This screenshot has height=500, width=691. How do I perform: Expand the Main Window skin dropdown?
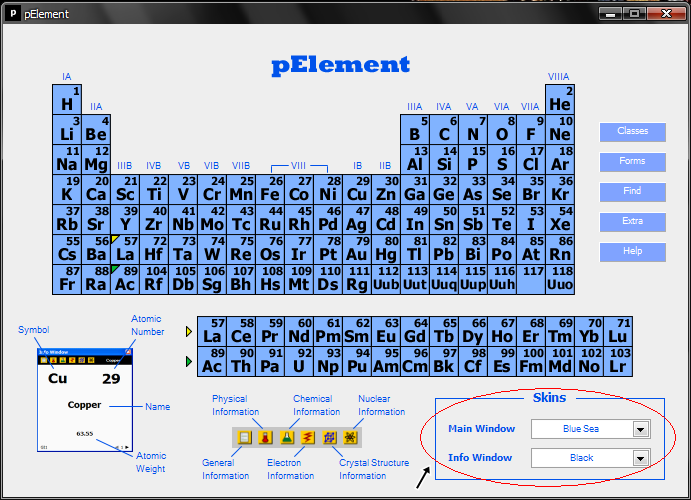[x=641, y=429]
